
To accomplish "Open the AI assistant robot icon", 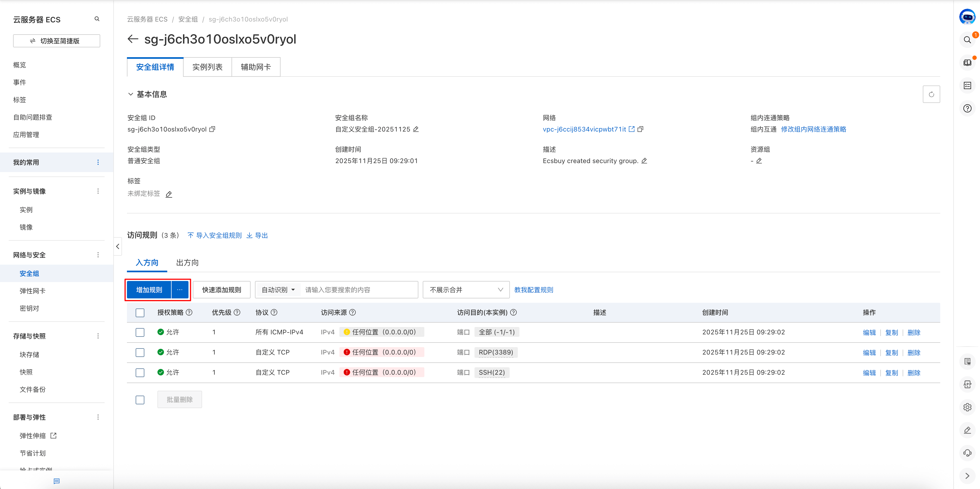I will [x=967, y=17].
